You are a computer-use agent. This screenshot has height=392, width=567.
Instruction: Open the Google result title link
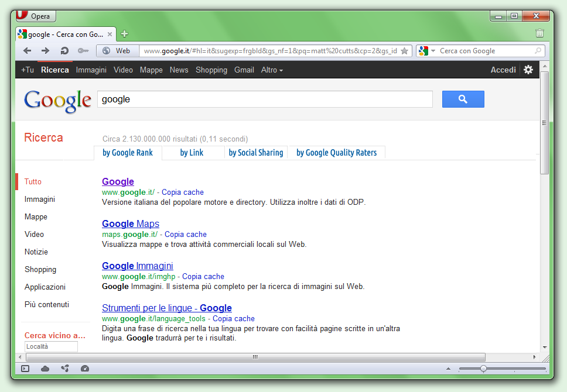[x=118, y=182]
